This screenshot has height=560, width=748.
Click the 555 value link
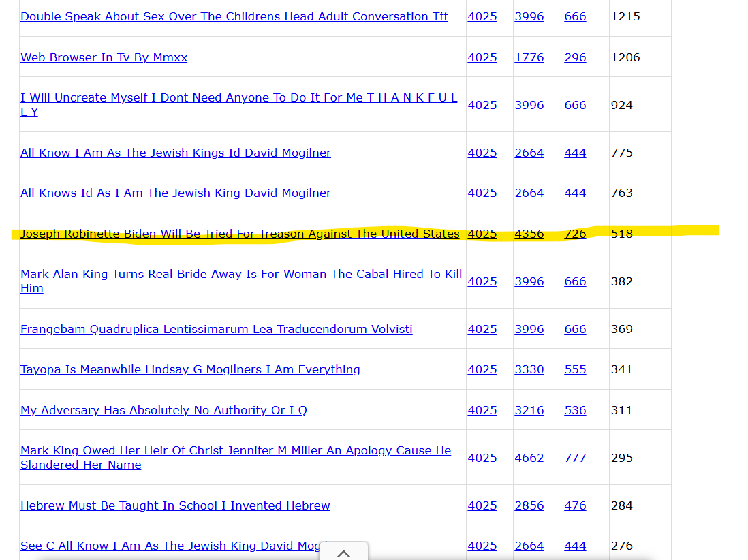pos(575,370)
